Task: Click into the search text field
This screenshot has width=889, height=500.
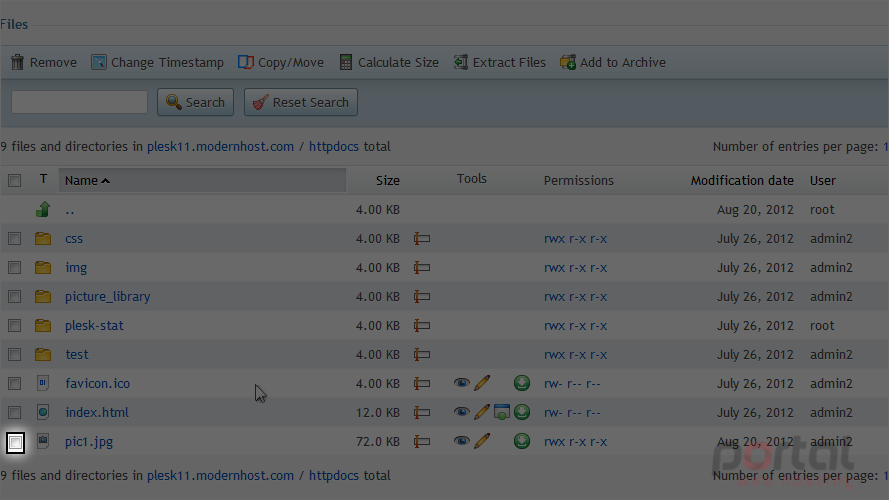Action: pos(79,102)
